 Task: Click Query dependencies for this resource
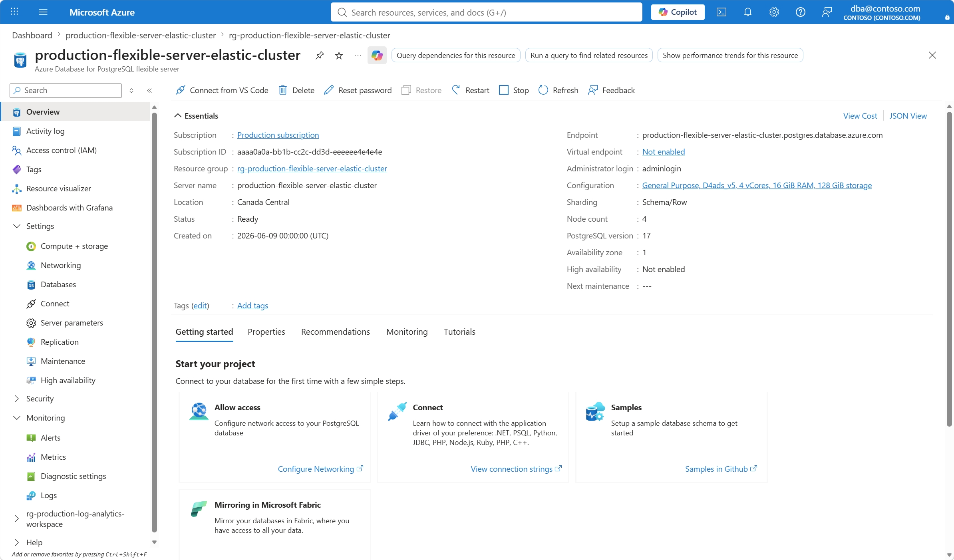tap(456, 55)
